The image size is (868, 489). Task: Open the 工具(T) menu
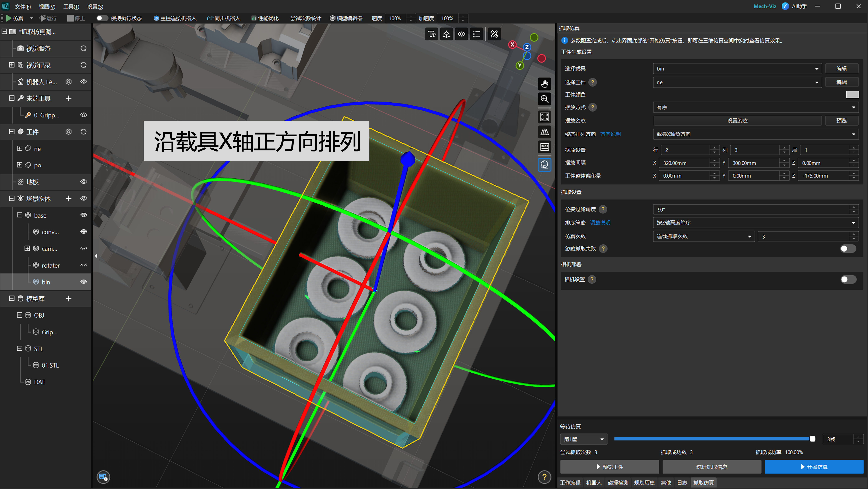[71, 6]
